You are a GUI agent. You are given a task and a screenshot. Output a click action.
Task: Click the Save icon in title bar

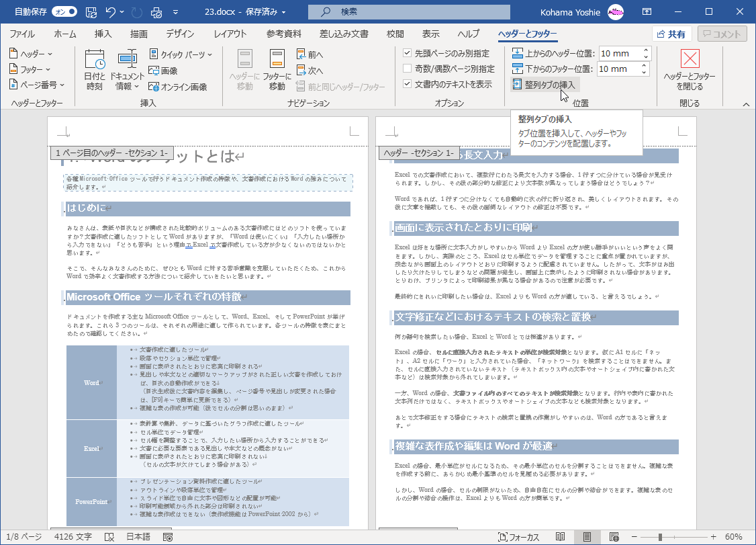click(x=91, y=12)
